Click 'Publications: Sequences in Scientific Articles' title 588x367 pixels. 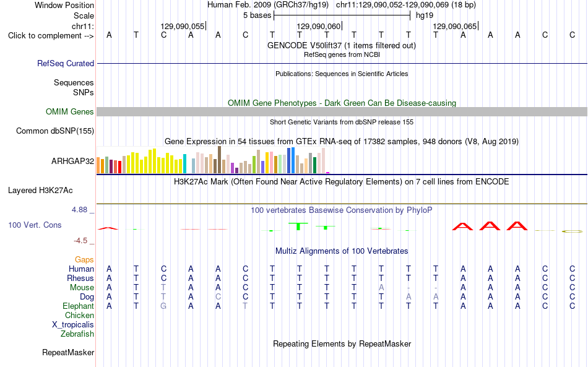coord(342,74)
